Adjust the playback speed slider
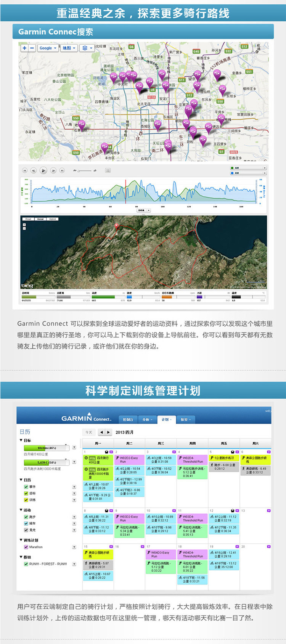The width and height of the screenshot is (286, 644). (85, 170)
